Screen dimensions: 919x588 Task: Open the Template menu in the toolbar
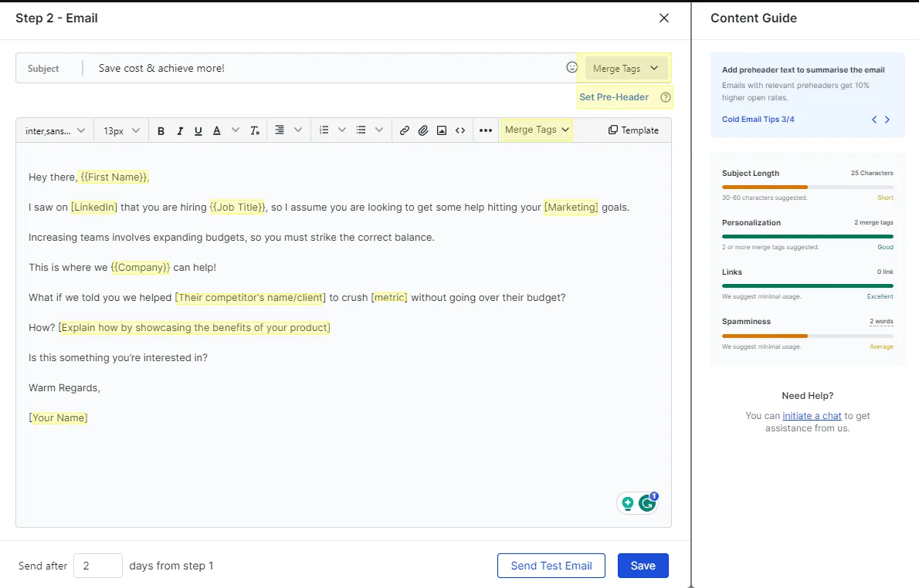click(x=633, y=130)
